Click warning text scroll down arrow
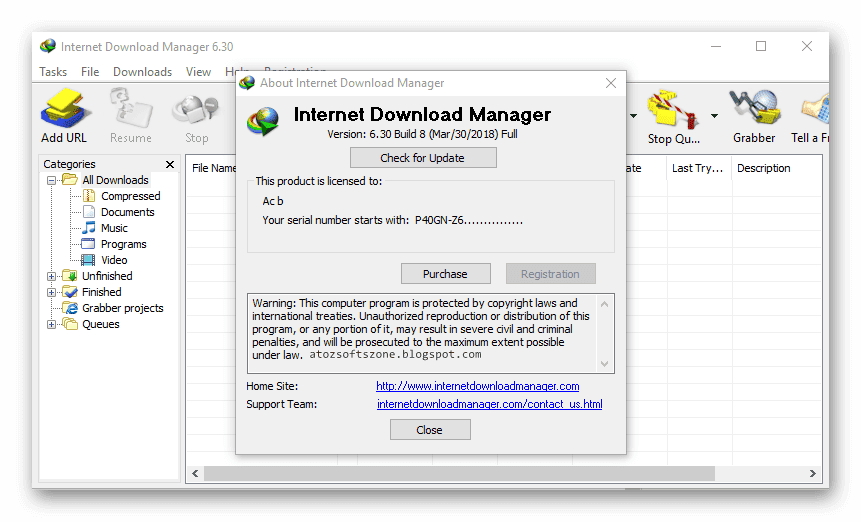This screenshot has height=522, width=861. coord(605,364)
